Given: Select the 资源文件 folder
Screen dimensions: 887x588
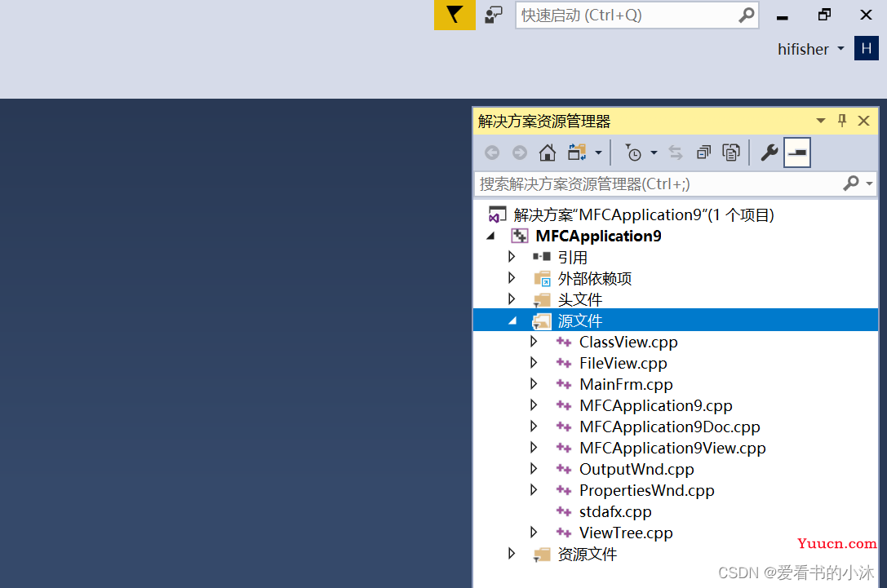Looking at the screenshot, I should coord(588,554).
